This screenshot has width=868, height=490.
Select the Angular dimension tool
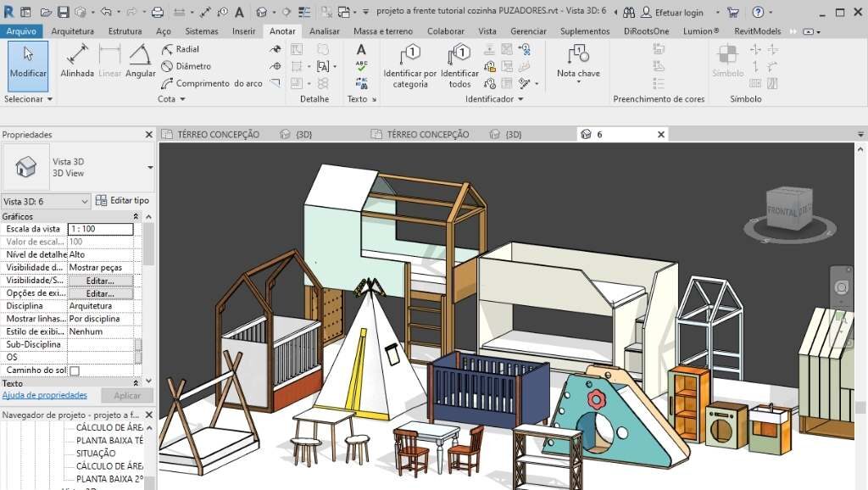point(140,61)
